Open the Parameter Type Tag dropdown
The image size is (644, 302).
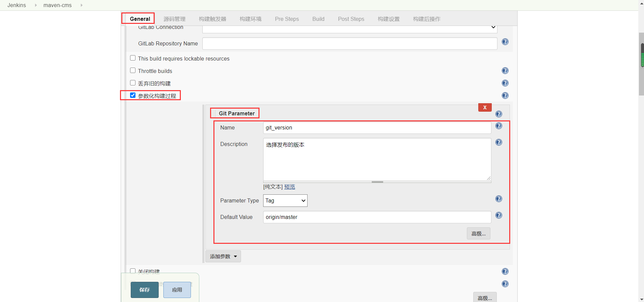coord(285,200)
